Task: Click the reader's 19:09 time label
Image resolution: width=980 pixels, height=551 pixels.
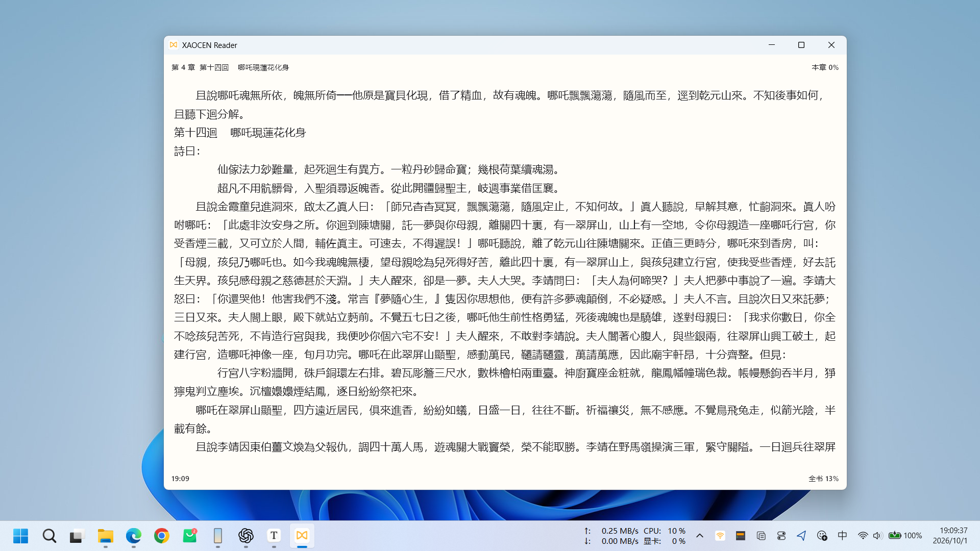Action: tap(180, 479)
